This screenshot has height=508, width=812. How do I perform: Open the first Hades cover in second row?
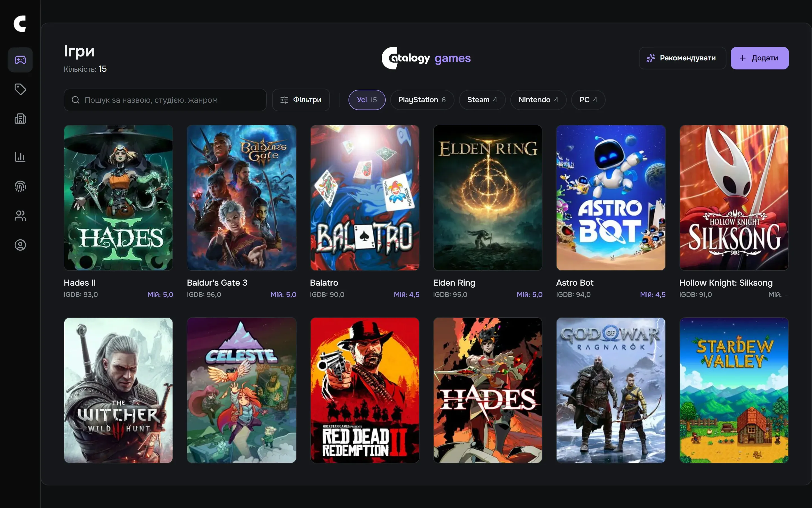click(x=487, y=390)
